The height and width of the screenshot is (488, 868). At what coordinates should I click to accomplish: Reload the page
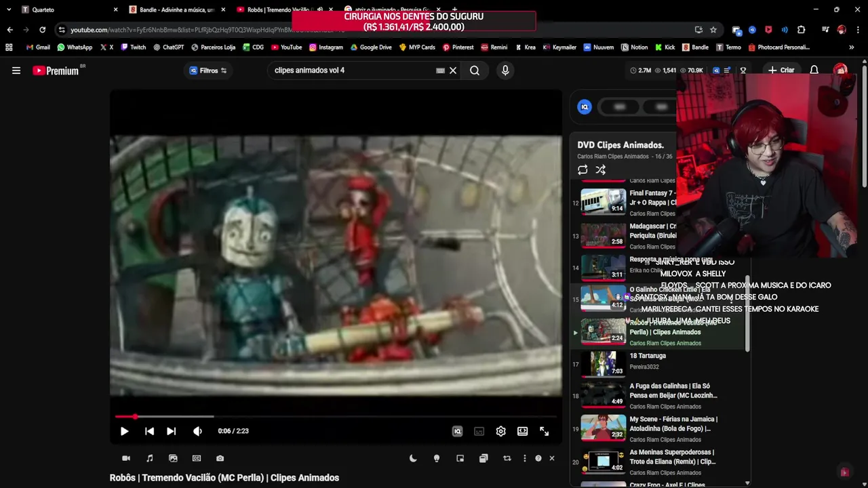42,30
